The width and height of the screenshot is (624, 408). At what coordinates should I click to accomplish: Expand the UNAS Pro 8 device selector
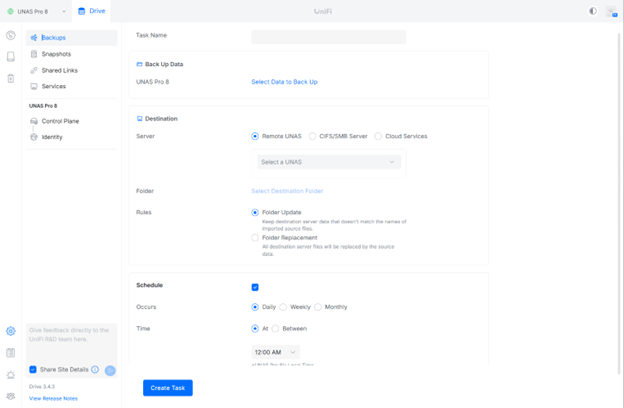tap(36, 12)
